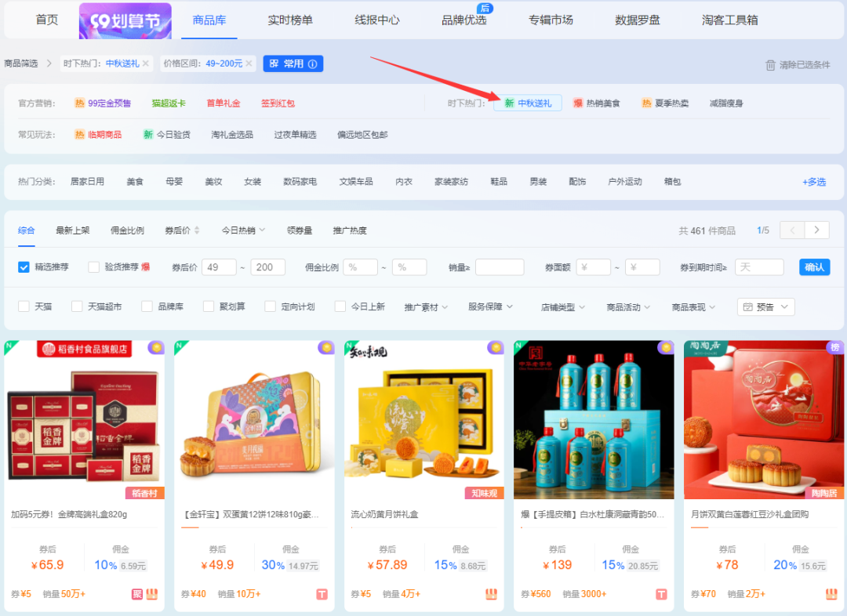Screen dimensions: 847x616
Task: Open the 99划算节 banner tab
Action: tap(125, 21)
